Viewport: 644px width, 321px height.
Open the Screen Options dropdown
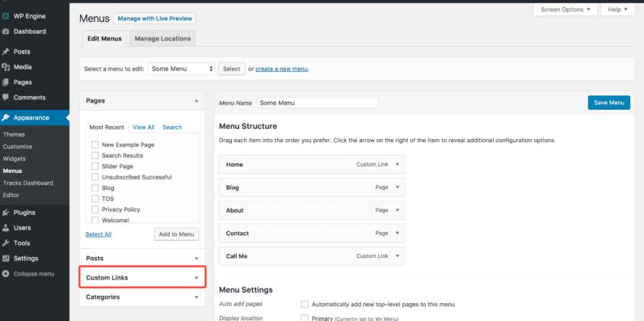click(x=566, y=10)
